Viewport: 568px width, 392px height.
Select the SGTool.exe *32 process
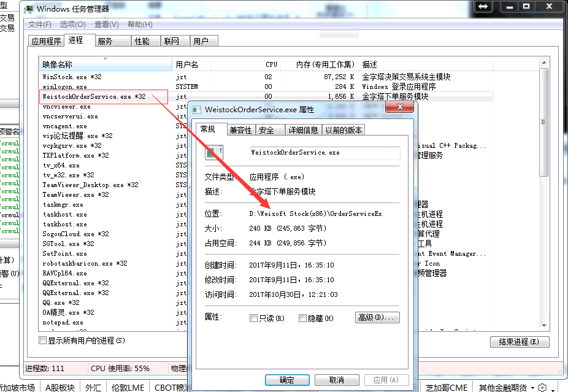click(69, 244)
